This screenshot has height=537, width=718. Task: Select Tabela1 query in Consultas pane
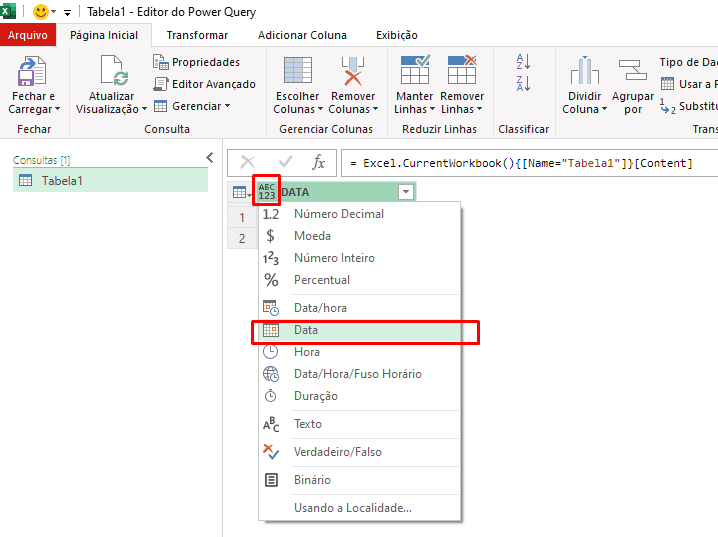[110, 180]
